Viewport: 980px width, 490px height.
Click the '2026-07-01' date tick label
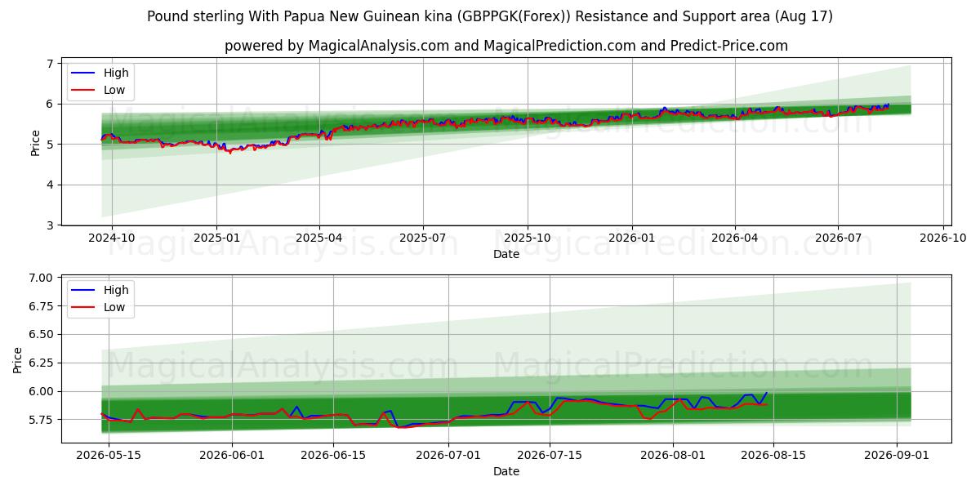coord(448,455)
